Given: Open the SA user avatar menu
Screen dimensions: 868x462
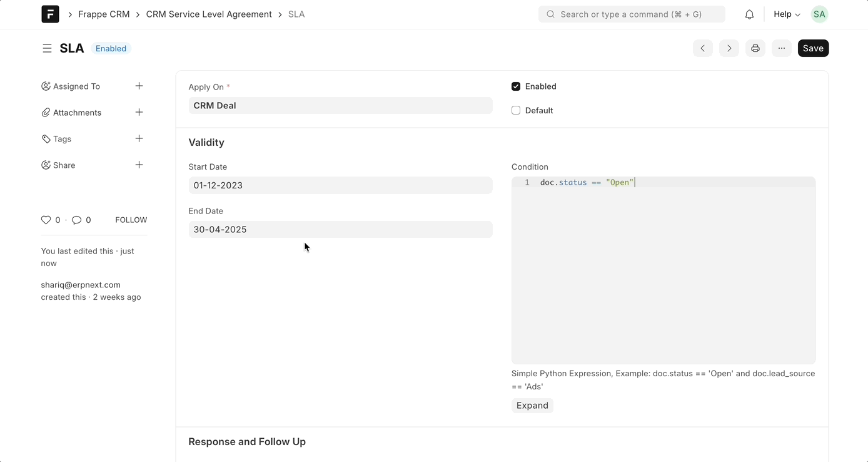Looking at the screenshot, I should (819, 14).
